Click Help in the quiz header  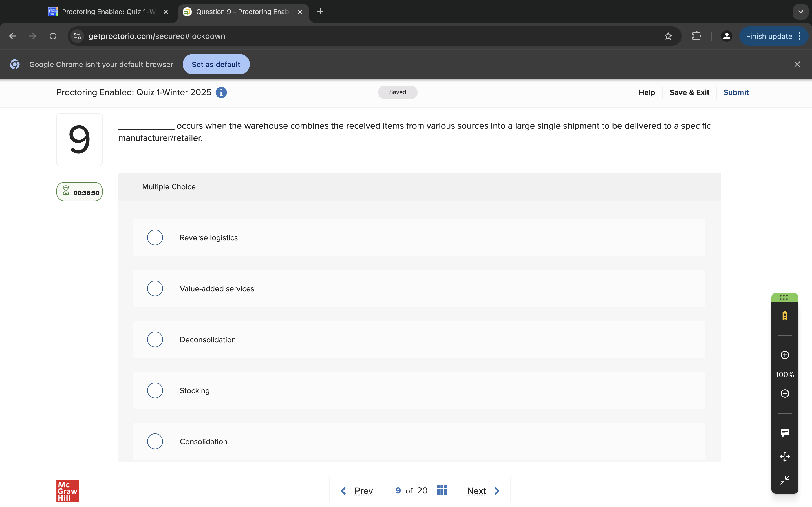[x=646, y=93]
